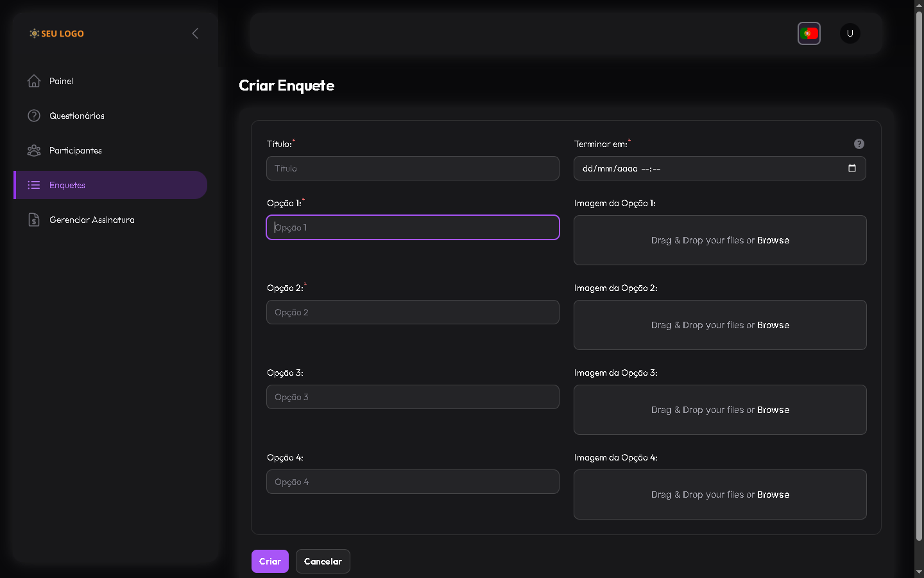Viewport: 924px width, 578px height.
Task: Click the page vertical scrollbar down arrow
Action: 919,572
